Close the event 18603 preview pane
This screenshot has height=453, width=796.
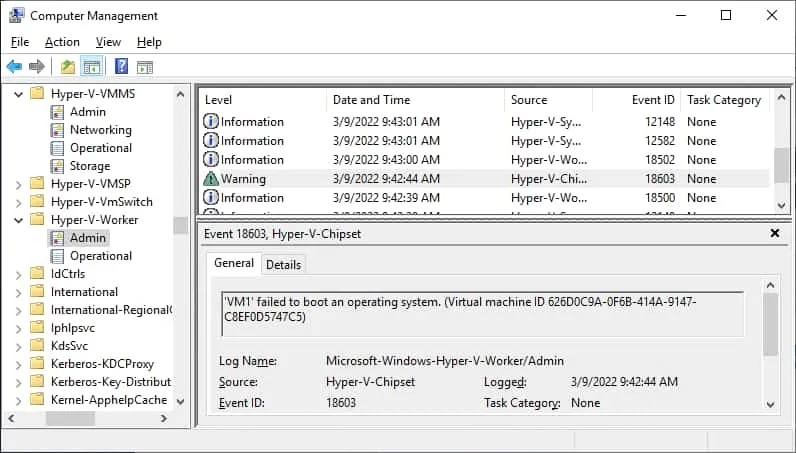[775, 233]
